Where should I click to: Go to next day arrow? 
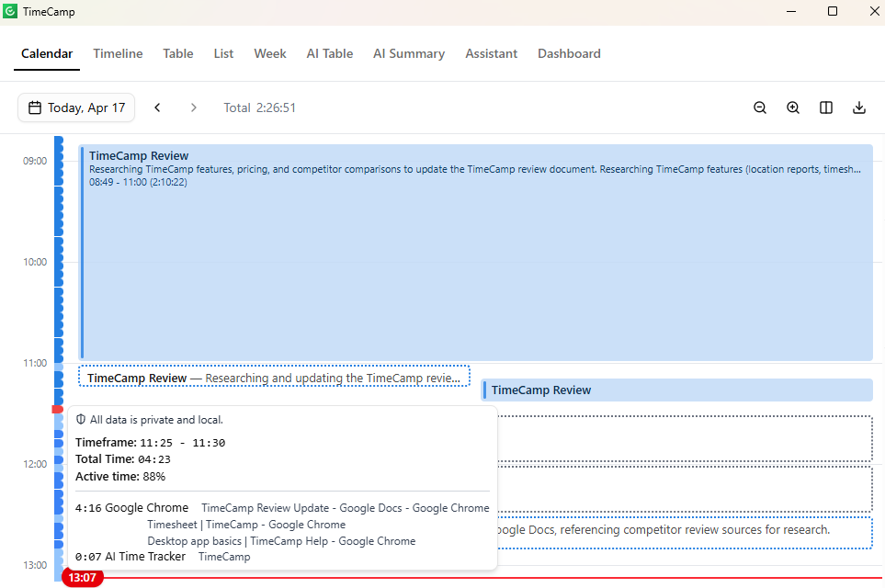point(194,107)
